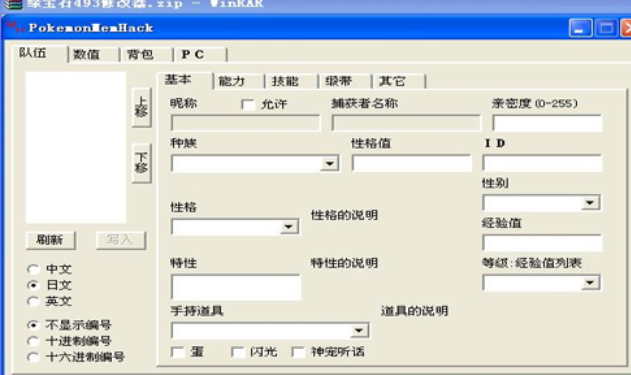Click the 性格的说明 label text
Image resolution: width=631 pixels, height=375 pixels.
coord(344,215)
